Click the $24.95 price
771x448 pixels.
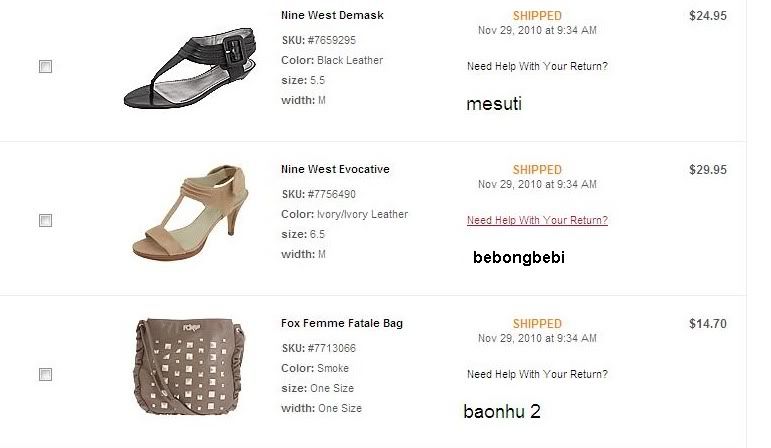click(x=707, y=16)
